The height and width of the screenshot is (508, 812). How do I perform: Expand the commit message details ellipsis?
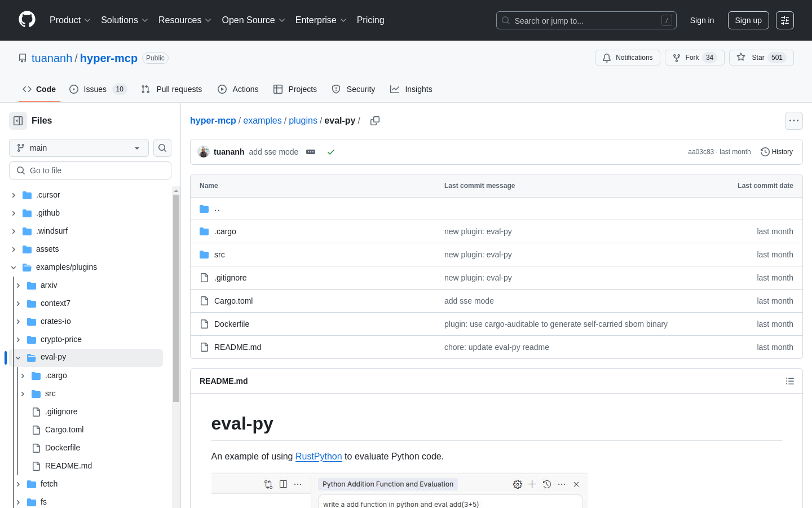click(311, 152)
